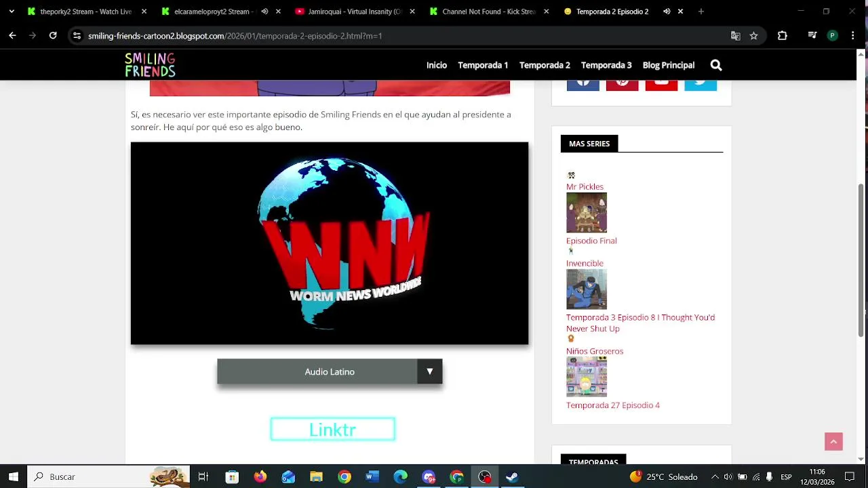Open media controls icon in toolbar
The height and width of the screenshot is (488, 868).
tap(812, 36)
